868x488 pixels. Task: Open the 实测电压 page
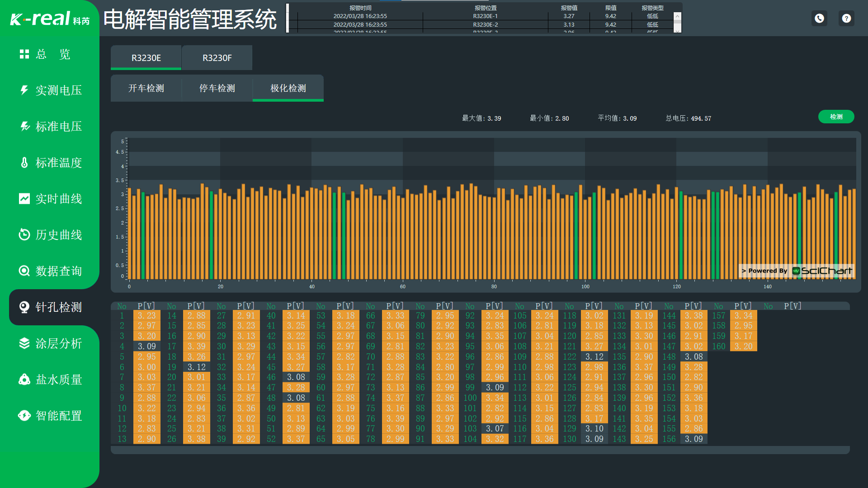(50, 90)
